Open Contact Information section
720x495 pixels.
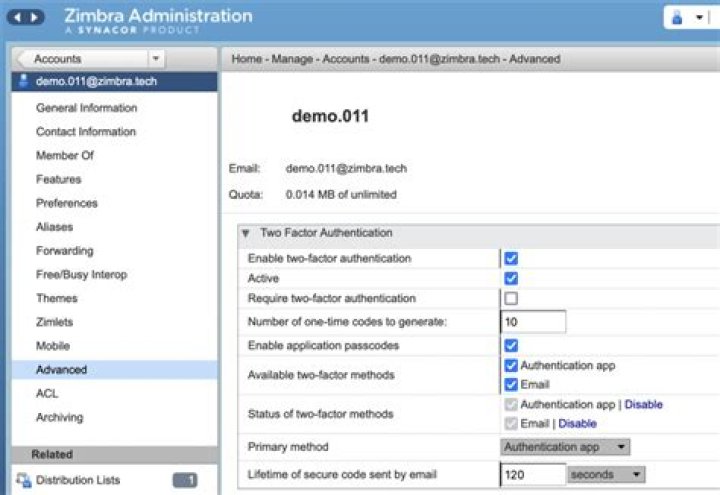86,132
